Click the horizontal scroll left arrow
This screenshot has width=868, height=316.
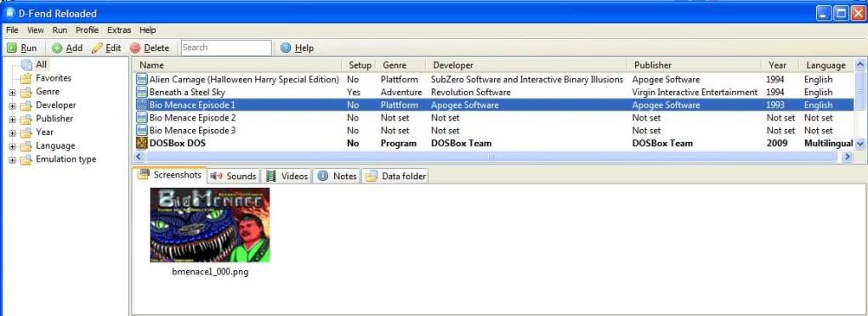(x=139, y=157)
